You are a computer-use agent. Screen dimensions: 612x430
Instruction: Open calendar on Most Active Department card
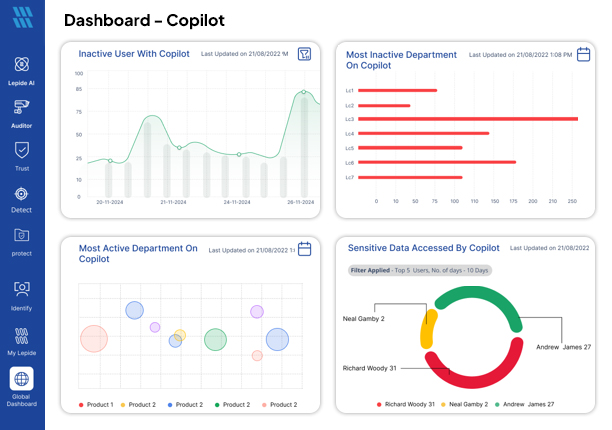click(306, 249)
